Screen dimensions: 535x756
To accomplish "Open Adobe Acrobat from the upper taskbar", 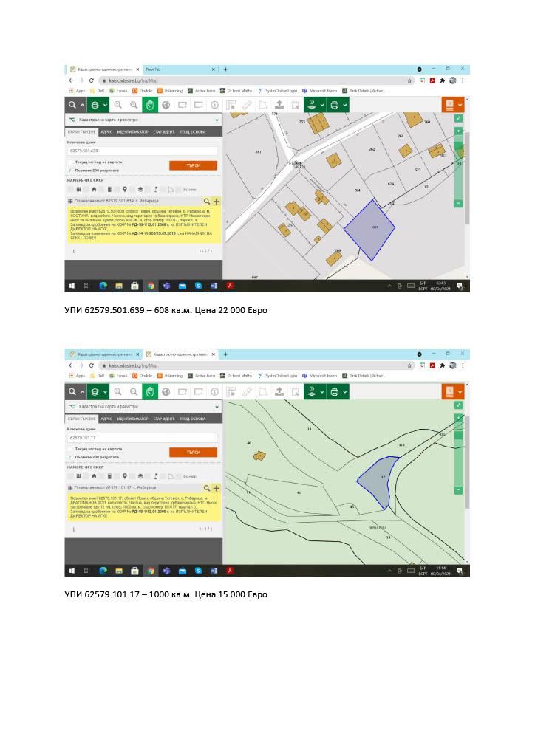I will 230,286.
